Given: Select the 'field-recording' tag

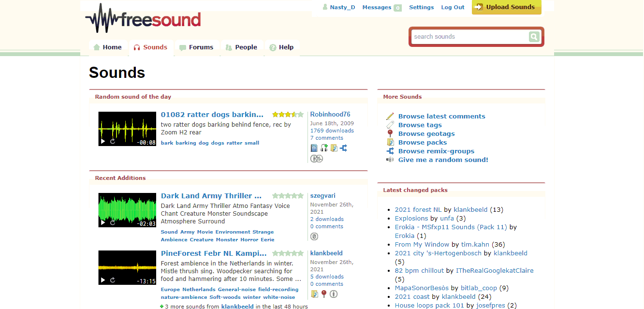Looking at the screenshot, I should tap(278, 290).
